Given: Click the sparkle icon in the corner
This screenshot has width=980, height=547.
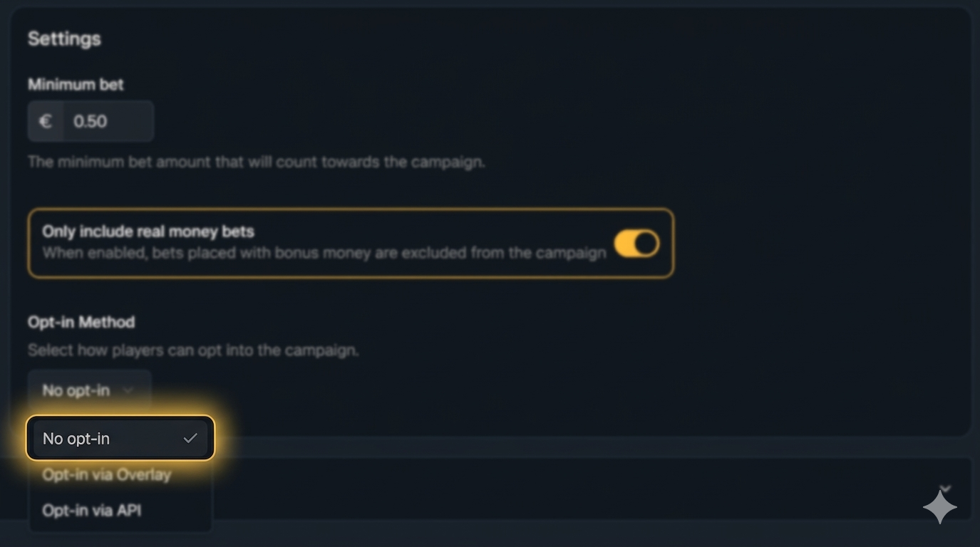Looking at the screenshot, I should (x=939, y=508).
